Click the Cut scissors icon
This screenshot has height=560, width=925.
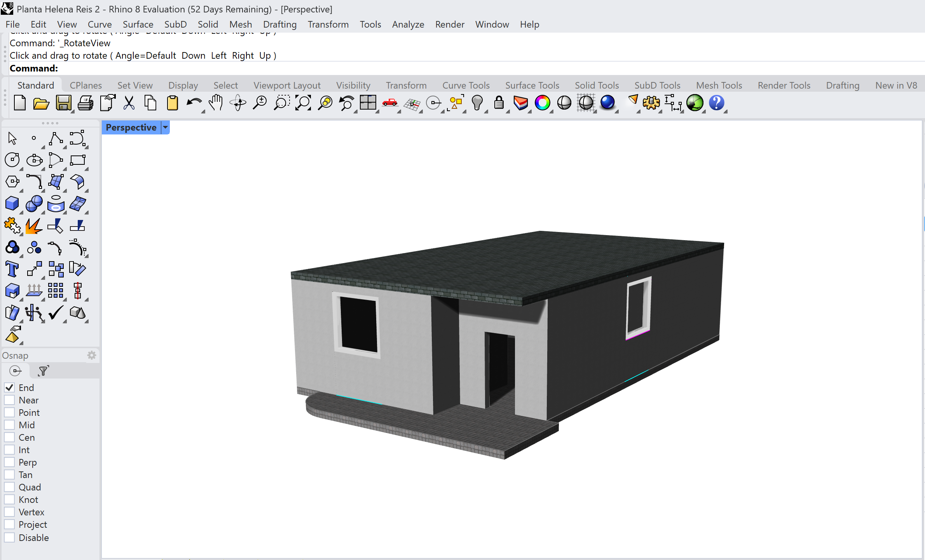[x=129, y=103]
